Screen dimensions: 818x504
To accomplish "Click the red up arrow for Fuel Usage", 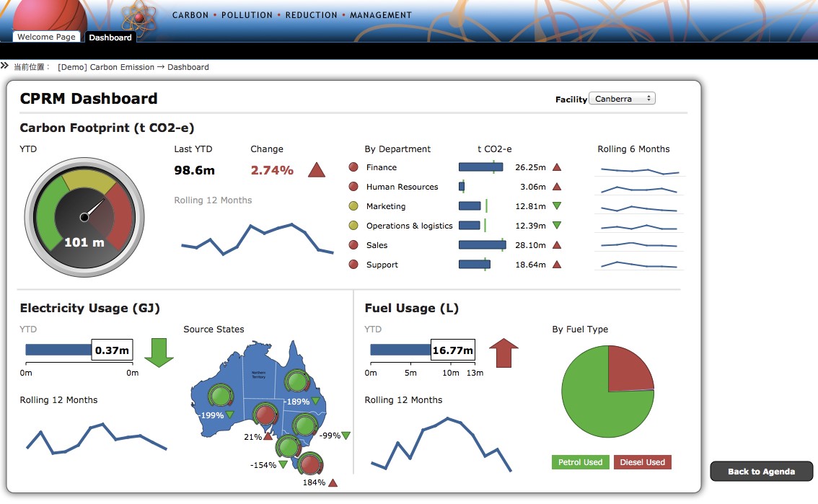I will pos(503,352).
